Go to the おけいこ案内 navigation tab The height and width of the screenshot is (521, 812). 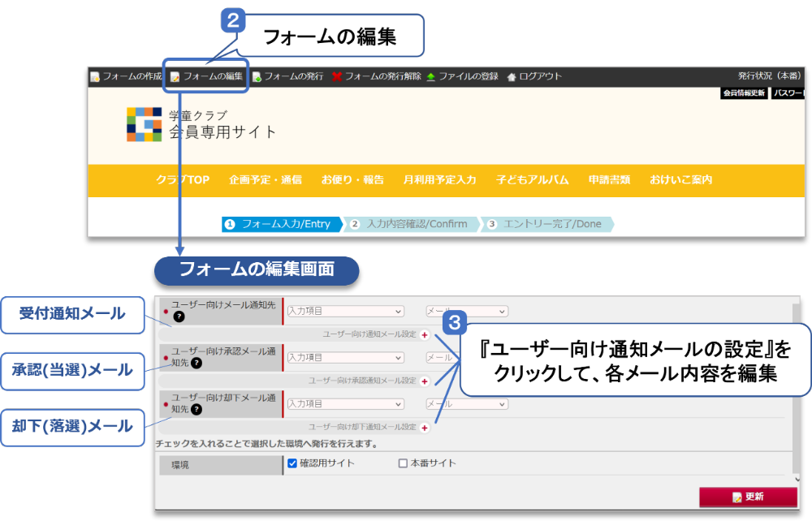(x=681, y=180)
